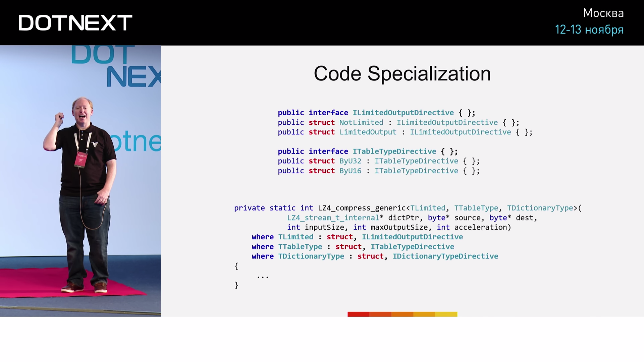Click the colored progress indicator bar
The width and height of the screenshot is (644, 362).
pos(402,314)
